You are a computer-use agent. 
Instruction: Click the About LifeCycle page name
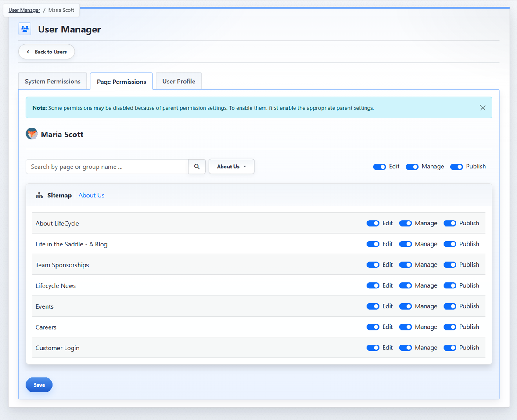click(x=57, y=223)
